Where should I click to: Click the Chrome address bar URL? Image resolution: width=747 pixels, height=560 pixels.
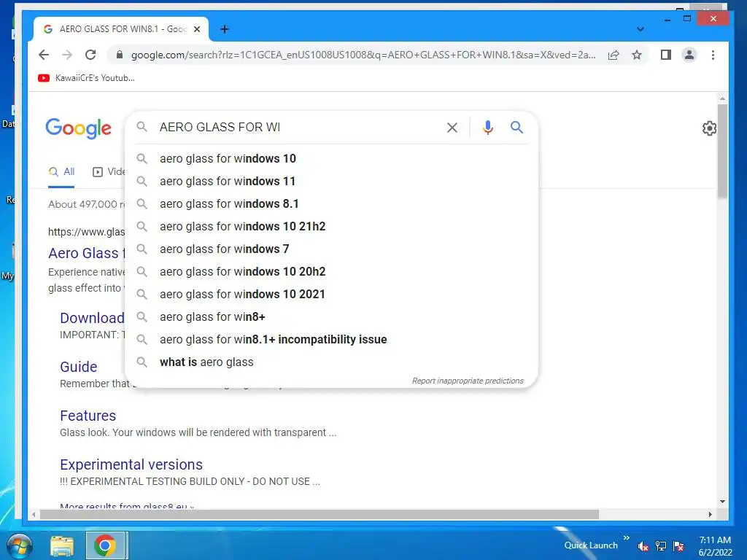tap(363, 55)
